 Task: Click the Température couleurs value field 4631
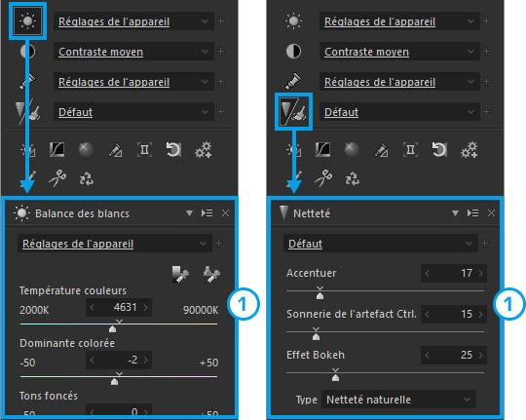point(119,307)
